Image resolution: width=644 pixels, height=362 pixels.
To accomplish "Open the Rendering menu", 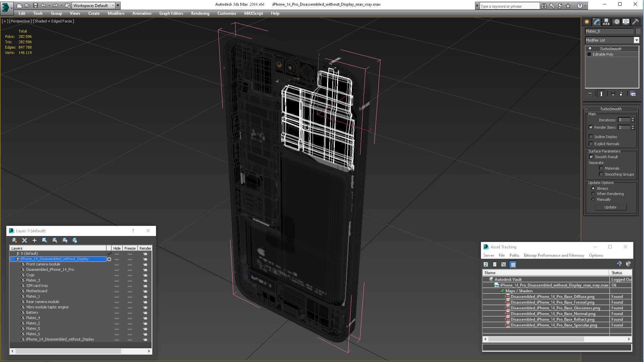I will pos(200,13).
